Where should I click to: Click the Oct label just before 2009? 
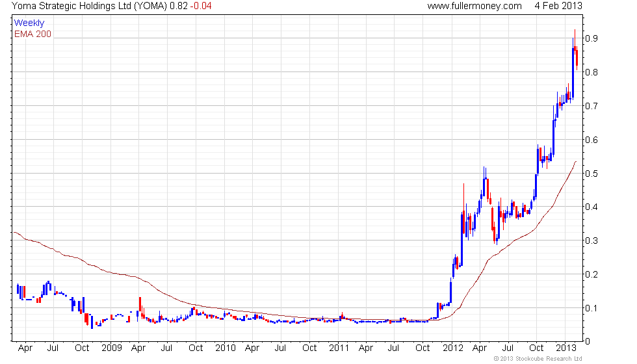point(82,348)
